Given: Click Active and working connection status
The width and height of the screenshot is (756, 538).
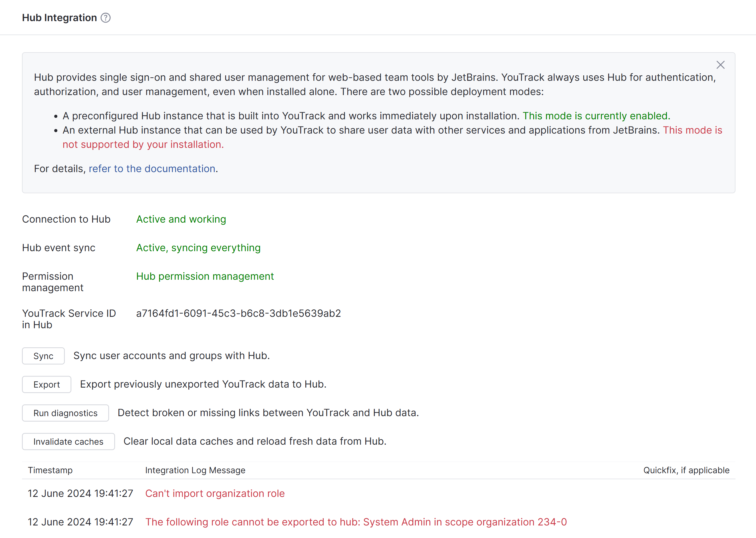Looking at the screenshot, I should (181, 219).
